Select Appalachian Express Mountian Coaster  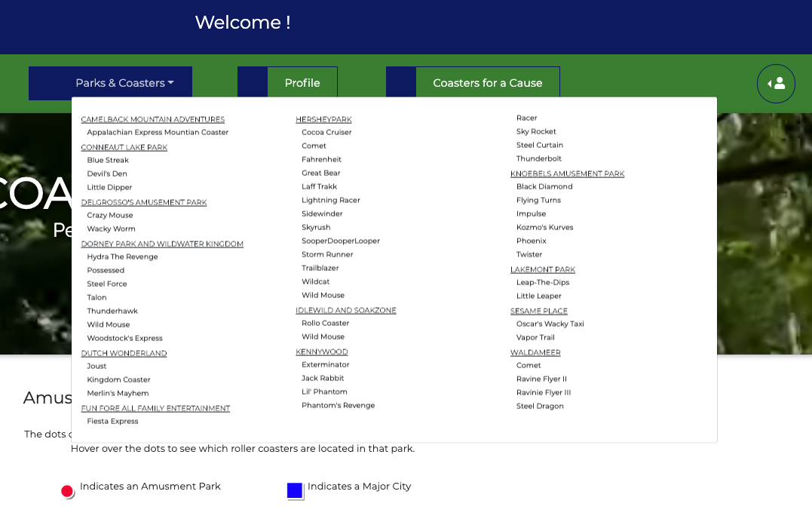pos(158,132)
